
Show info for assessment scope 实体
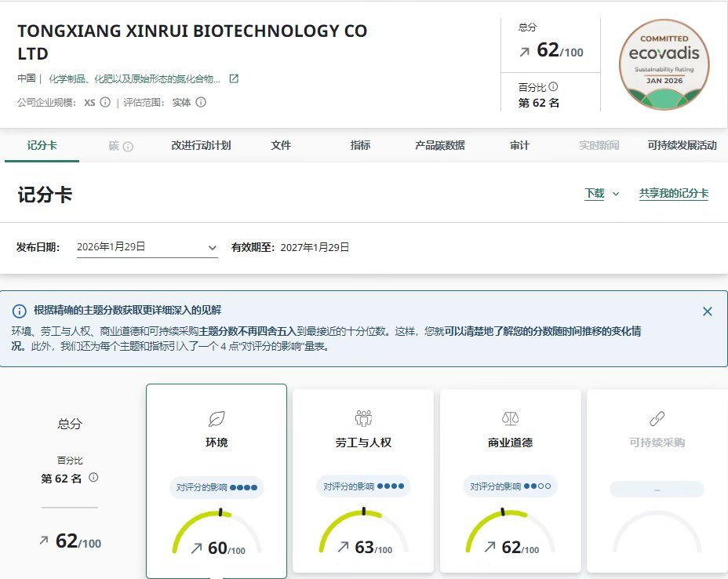click(x=201, y=102)
